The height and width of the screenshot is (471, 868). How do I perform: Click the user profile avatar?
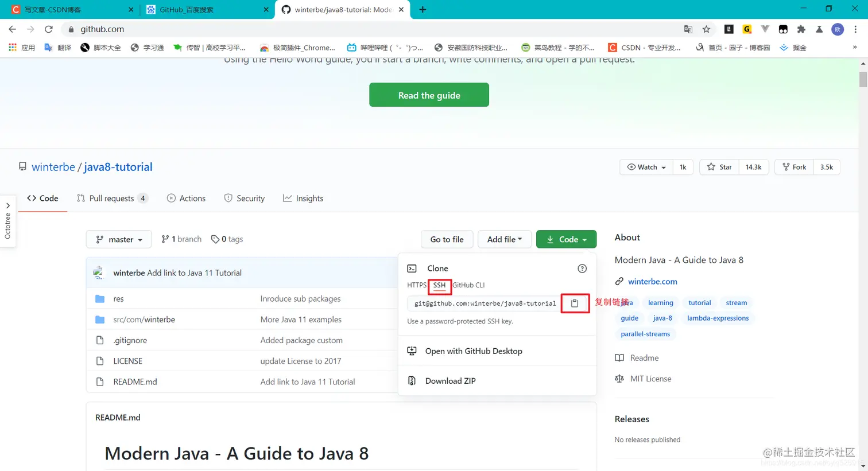tap(838, 29)
